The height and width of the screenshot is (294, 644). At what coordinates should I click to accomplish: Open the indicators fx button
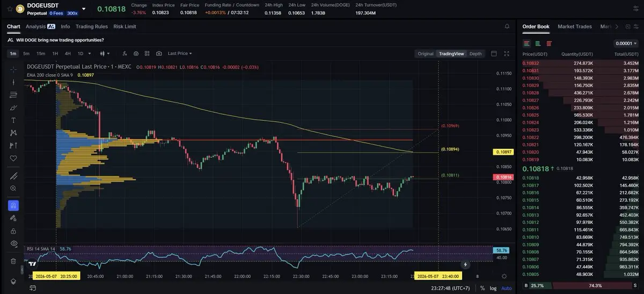pos(125,54)
